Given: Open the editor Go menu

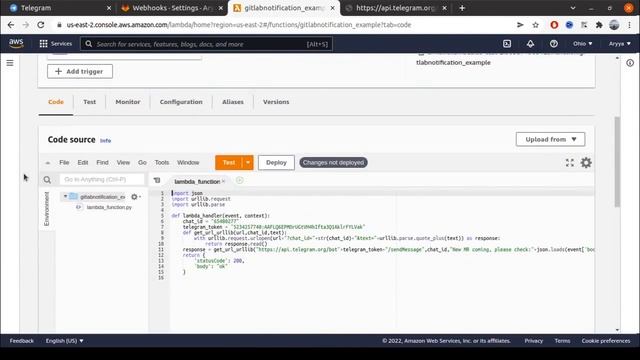Looking at the screenshot, I should coord(142,162).
